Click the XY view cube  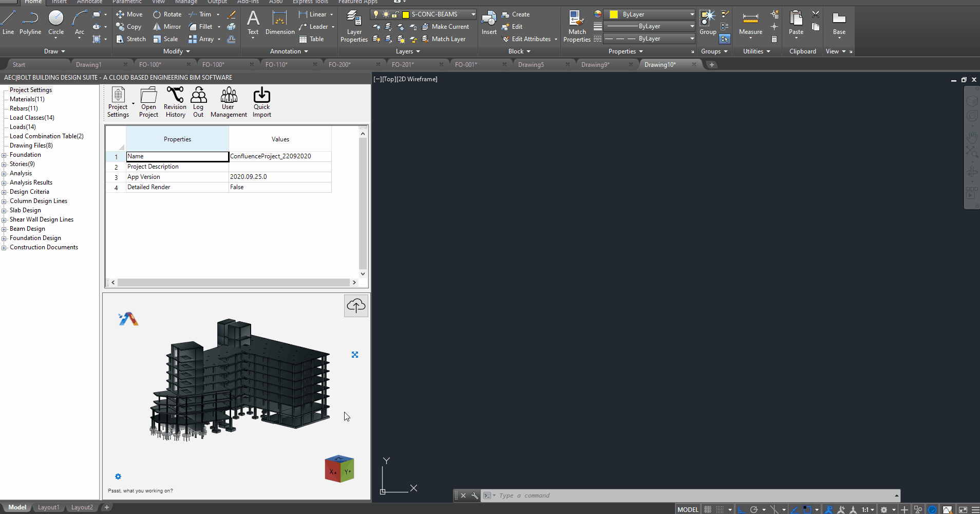(340, 469)
